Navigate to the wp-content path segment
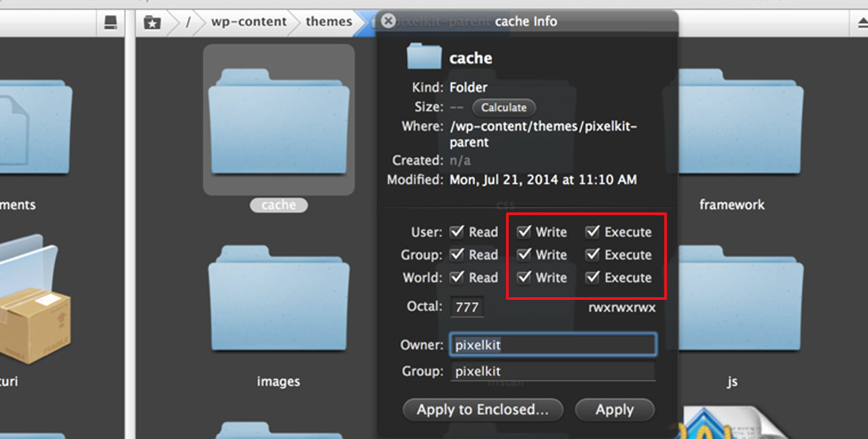 pos(249,22)
